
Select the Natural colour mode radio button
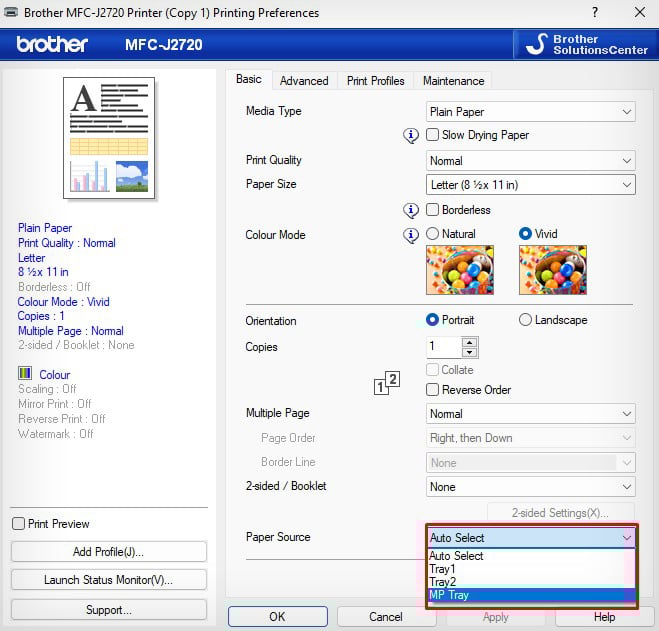[x=432, y=234]
